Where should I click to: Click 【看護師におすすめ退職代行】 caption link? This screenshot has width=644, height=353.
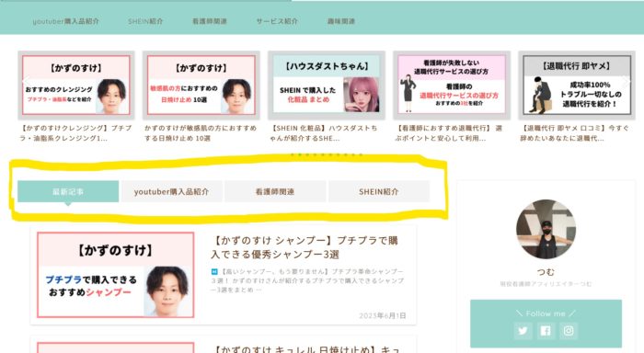449,133
